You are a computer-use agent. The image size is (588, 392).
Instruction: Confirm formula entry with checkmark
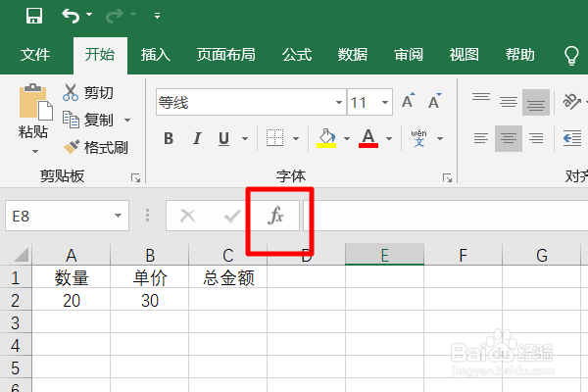(x=232, y=216)
